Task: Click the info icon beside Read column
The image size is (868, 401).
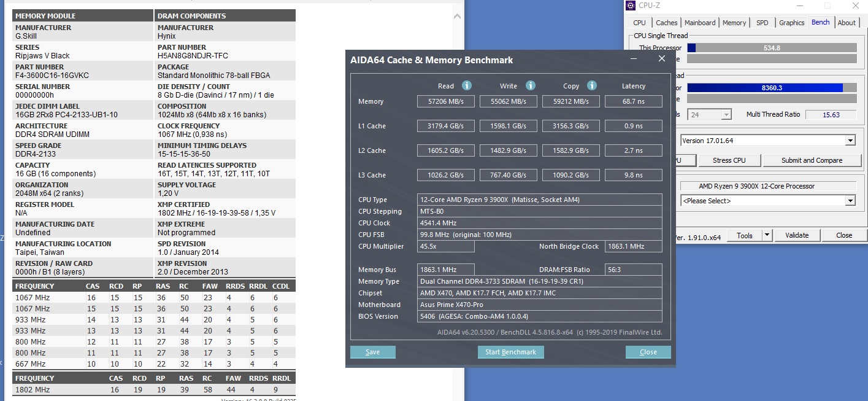Action: [467, 85]
